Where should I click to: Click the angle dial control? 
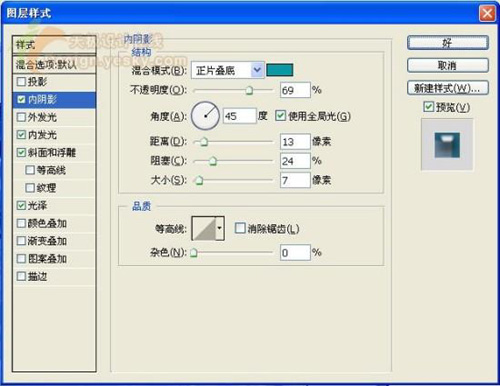(205, 116)
